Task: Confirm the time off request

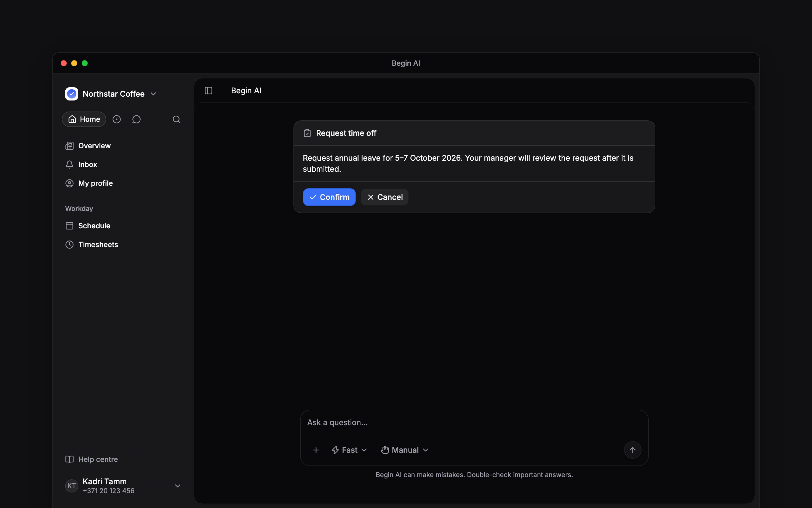Action: pyautogui.click(x=329, y=197)
